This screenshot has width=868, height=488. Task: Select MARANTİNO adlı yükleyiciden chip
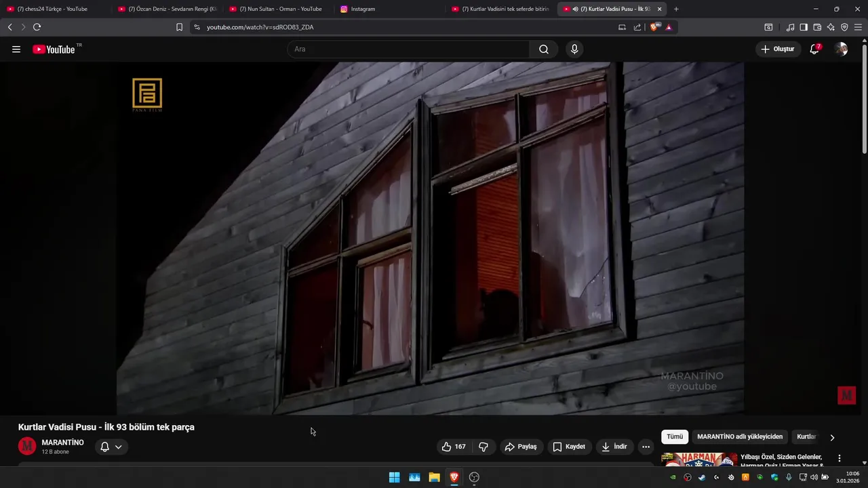740,437
